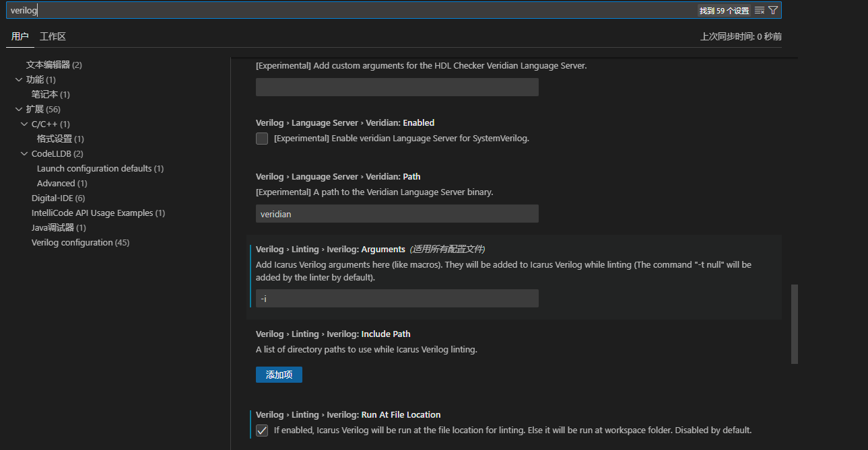
Task: Select the 用户 settings tab
Action: (x=20, y=36)
